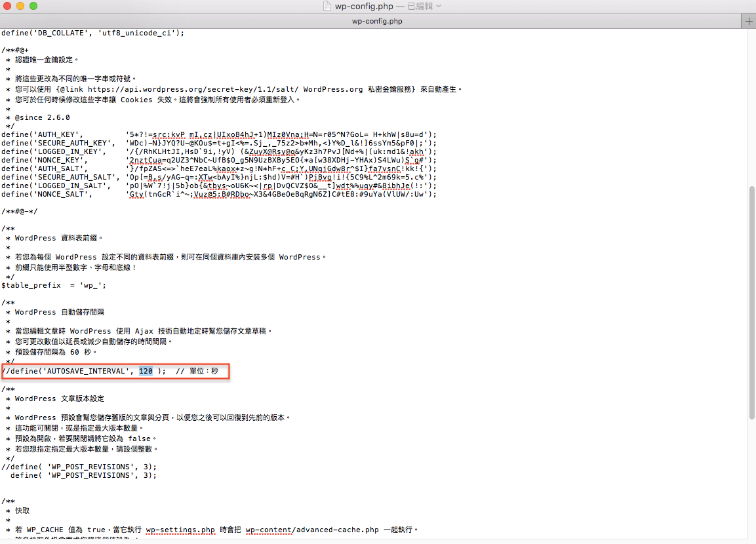The image size is (756, 544).
Task: Click the $table_prefix = 'wp_'; line
Action: click(54, 285)
